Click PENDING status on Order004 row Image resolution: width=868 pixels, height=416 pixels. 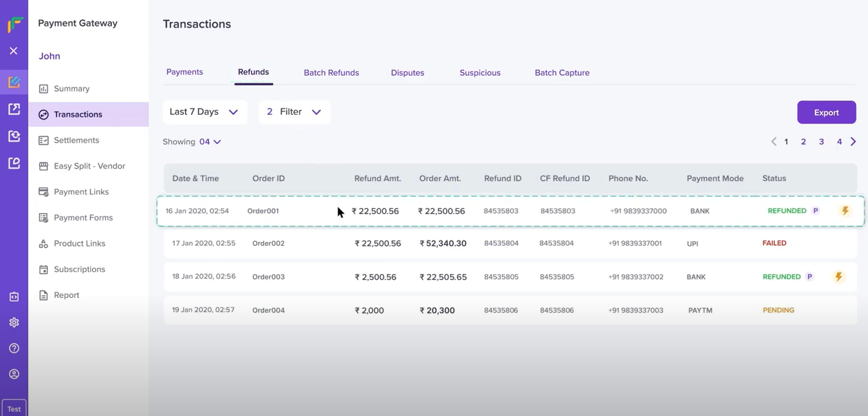[x=779, y=310]
